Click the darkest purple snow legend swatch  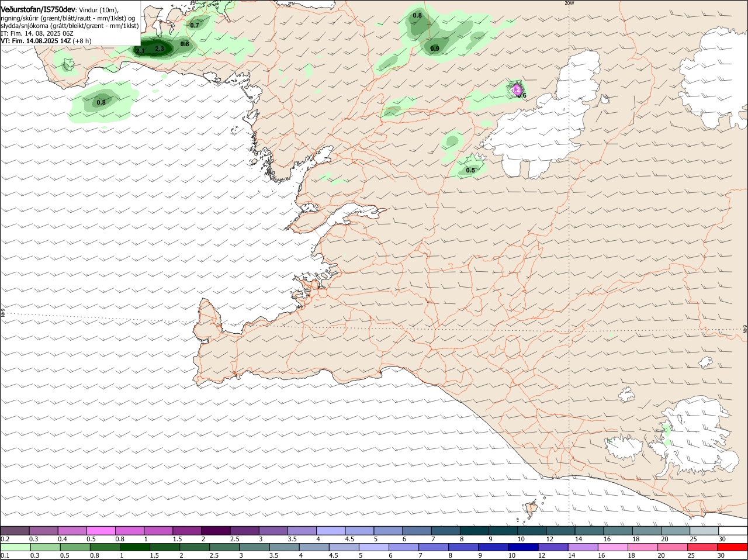tap(216, 530)
